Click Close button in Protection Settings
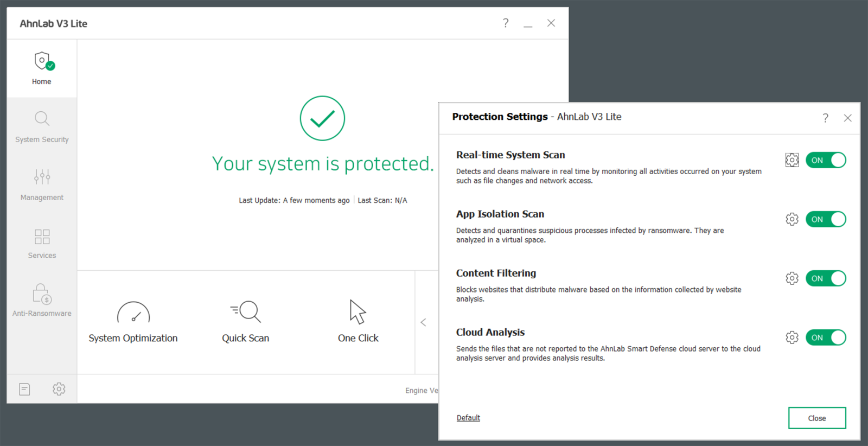 [x=817, y=418]
